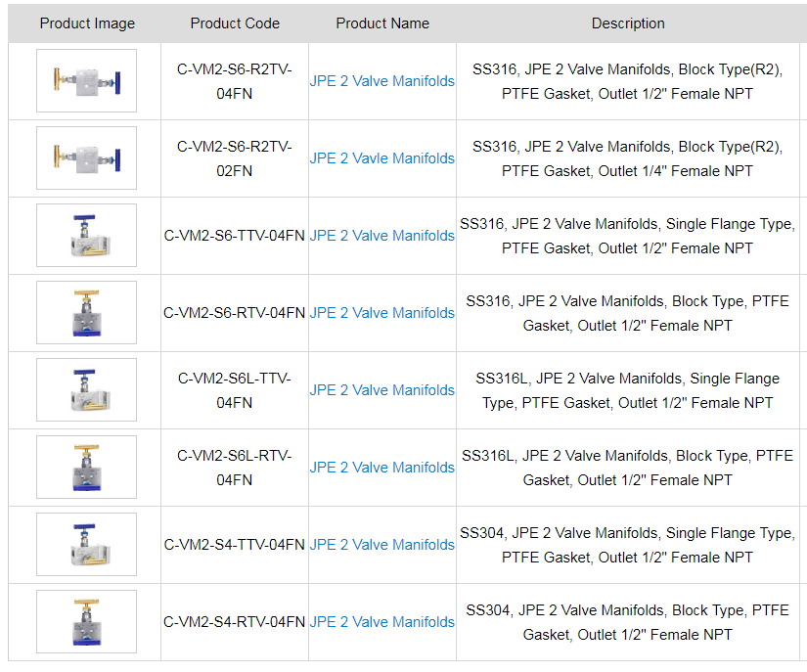The width and height of the screenshot is (807, 672).
Task: Click product name link for C-VM2-S4-RTV-04FN
Action: 381,622
